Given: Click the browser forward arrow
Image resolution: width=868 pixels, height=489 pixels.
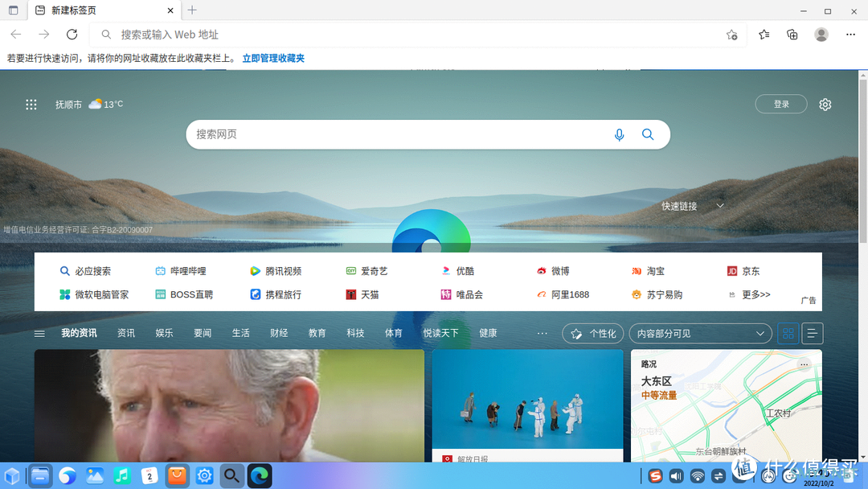Looking at the screenshot, I should coord(43,35).
